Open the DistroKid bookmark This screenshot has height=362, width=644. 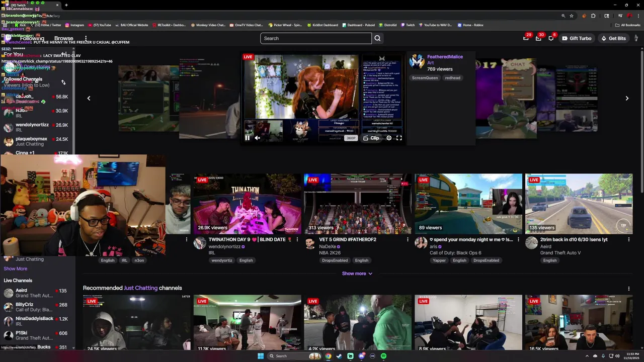click(388, 25)
